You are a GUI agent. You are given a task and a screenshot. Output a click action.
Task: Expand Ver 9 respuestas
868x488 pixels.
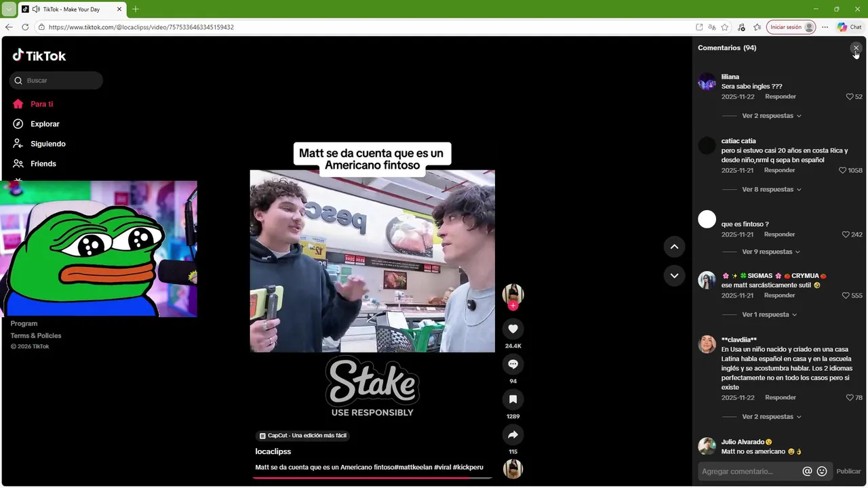point(771,252)
